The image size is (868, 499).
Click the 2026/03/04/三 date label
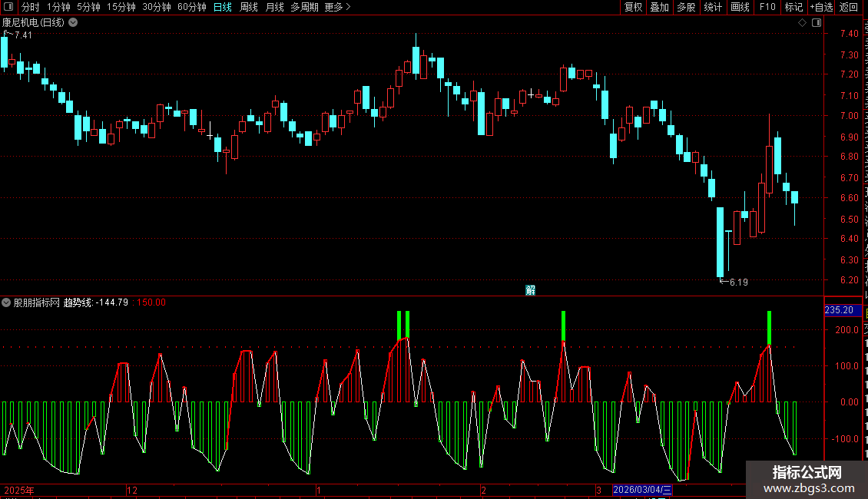click(642, 490)
